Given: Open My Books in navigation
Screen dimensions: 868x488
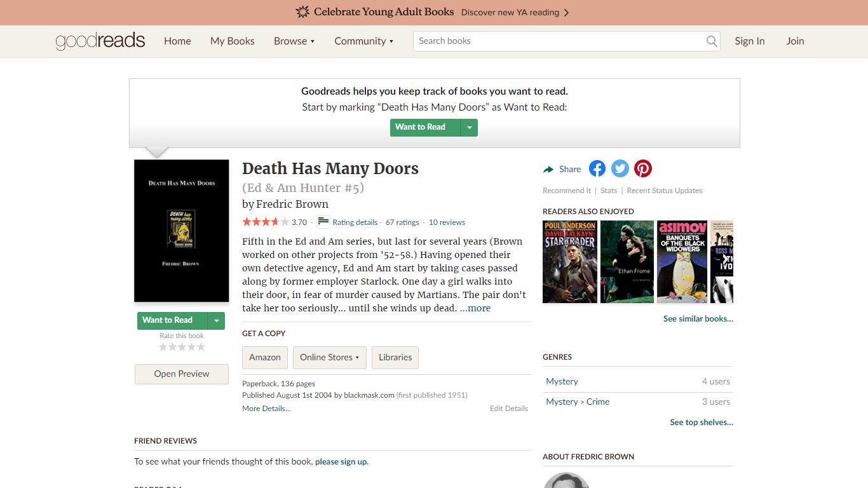Looking at the screenshot, I should (x=233, y=41).
